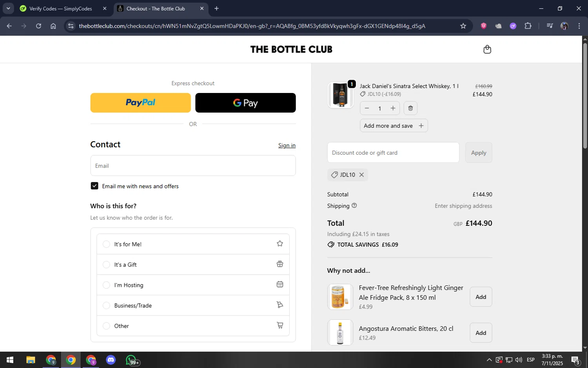
Task: Go back to the previous page
Action: [x=9, y=26]
